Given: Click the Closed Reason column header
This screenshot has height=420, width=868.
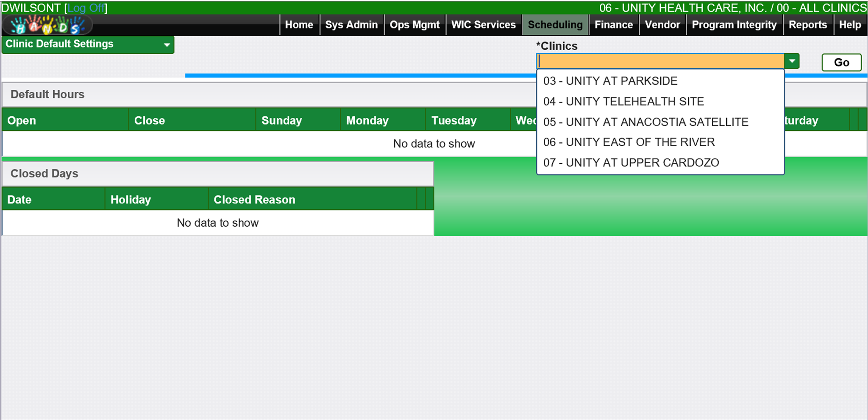Looking at the screenshot, I should point(254,200).
